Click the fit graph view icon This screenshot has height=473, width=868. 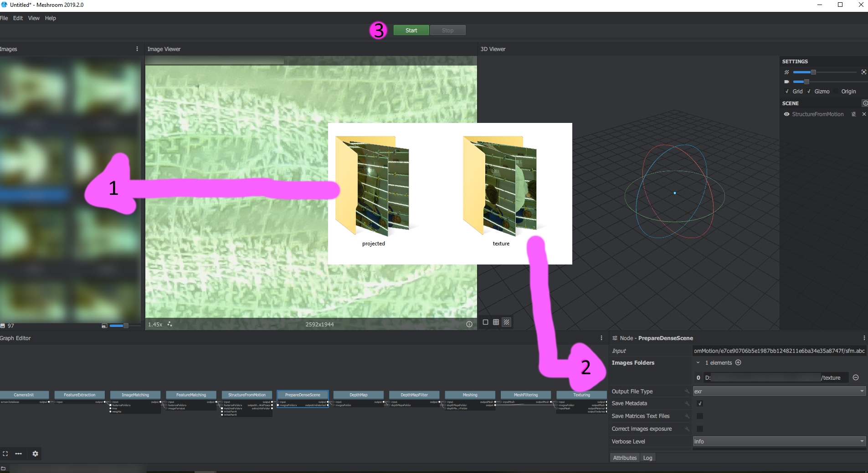5,453
